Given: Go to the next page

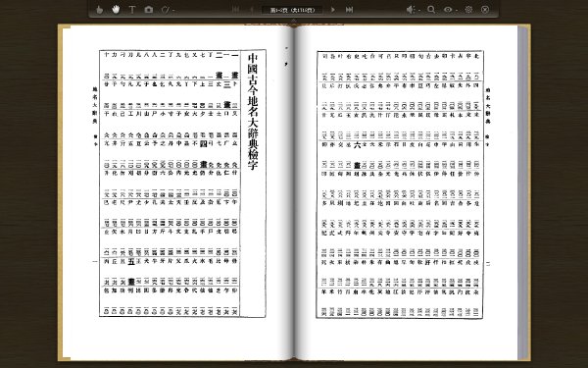Looking at the screenshot, I should [332, 10].
